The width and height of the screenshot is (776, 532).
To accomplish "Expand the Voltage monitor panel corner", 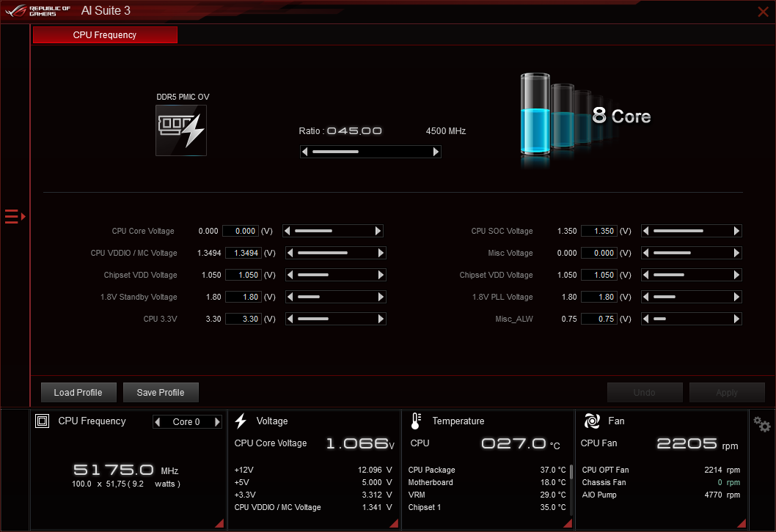I will [x=394, y=523].
